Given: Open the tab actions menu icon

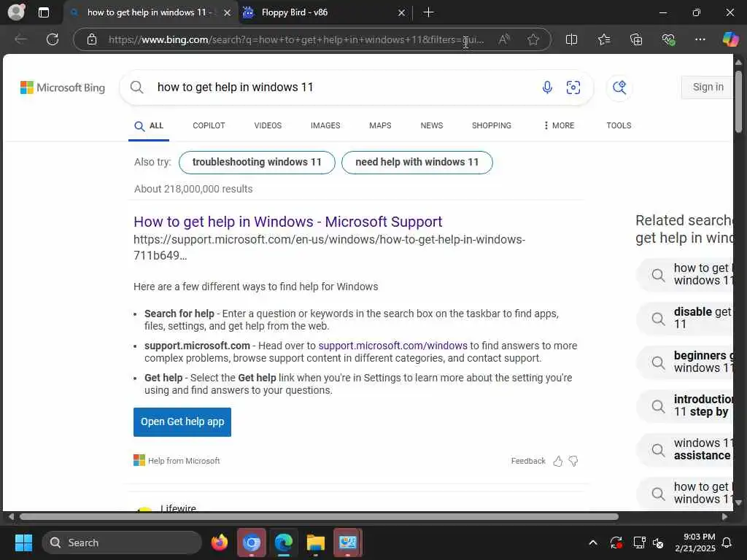Looking at the screenshot, I should (43, 12).
